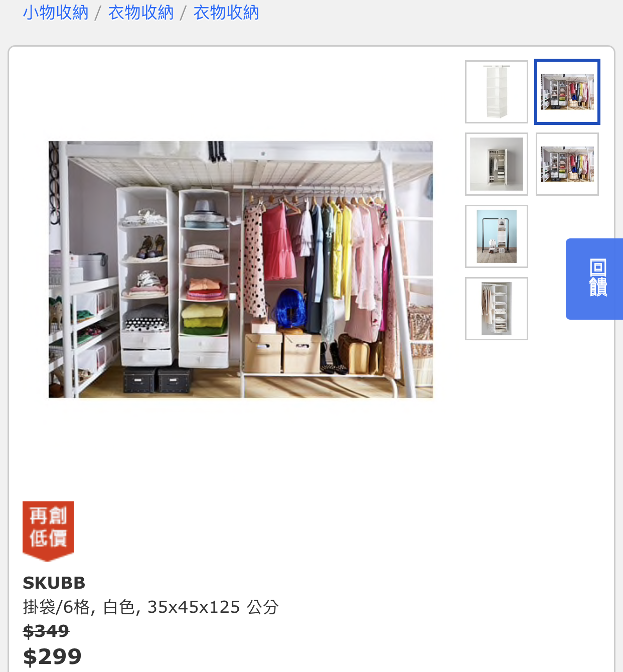Select the highlighted wardrobe scene thumbnail

(x=567, y=92)
